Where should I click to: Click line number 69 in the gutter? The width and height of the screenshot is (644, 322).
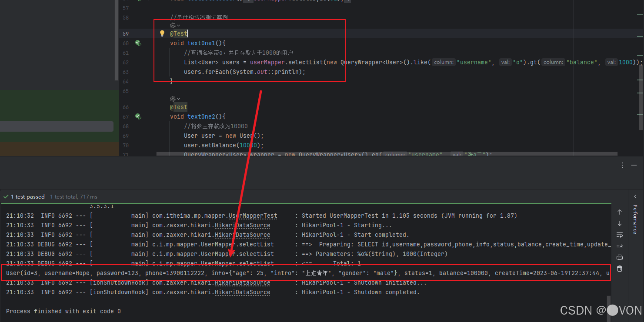click(x=126, y=136)
